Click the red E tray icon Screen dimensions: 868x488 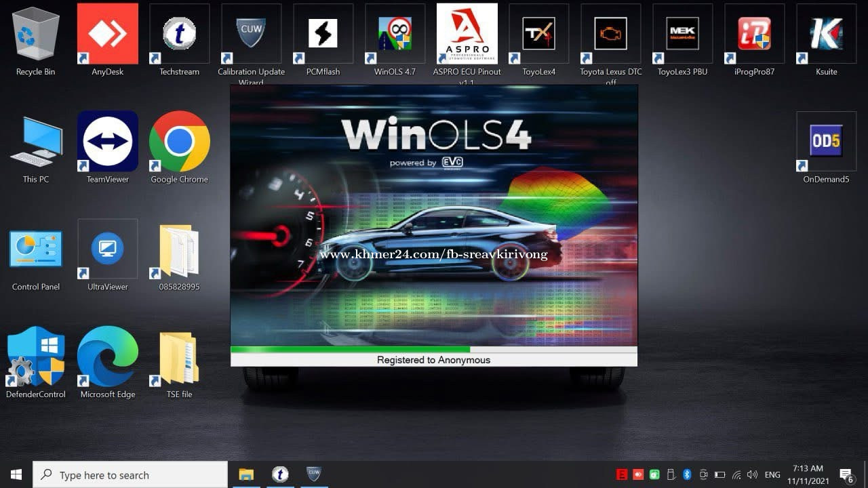(622, 474)
